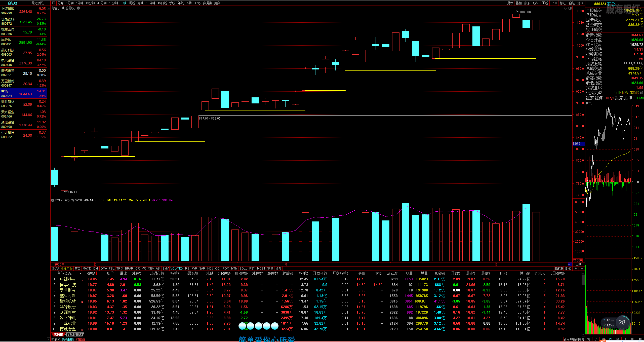This screenshot has width=644, height=342.
Task: Expand 更多 indicators list
Action: [270, 269]
